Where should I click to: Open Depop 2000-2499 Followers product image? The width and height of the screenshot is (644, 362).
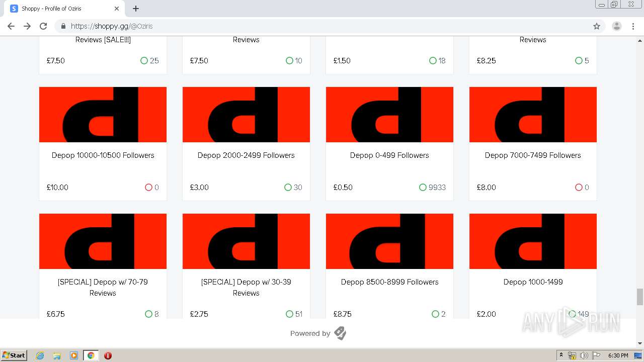pos(246,115)
